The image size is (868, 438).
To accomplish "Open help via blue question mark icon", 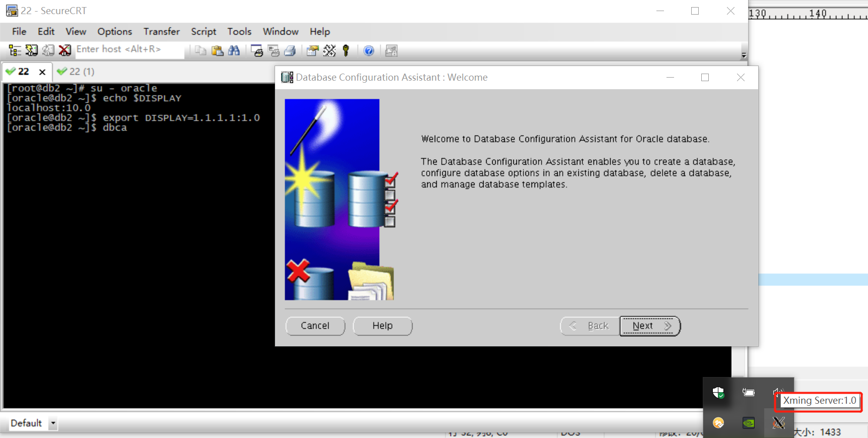I will click(369, 50).
